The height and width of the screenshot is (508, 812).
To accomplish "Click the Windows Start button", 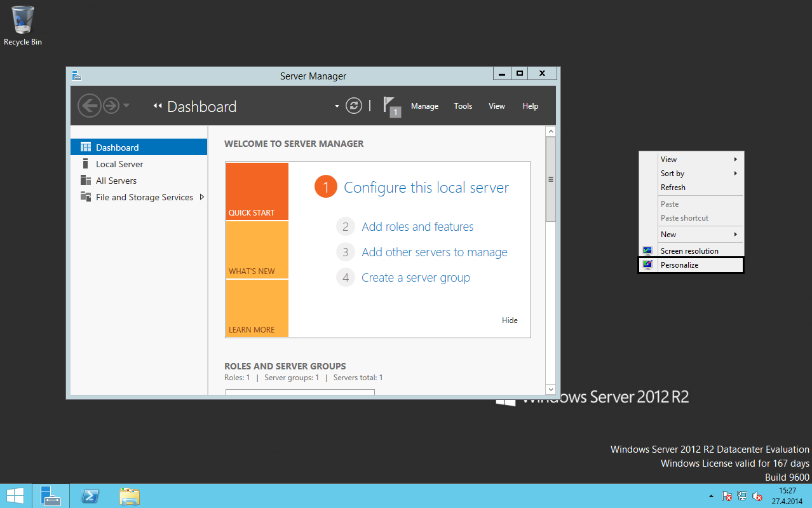I will pyautogui.click(x=15, y=496).
